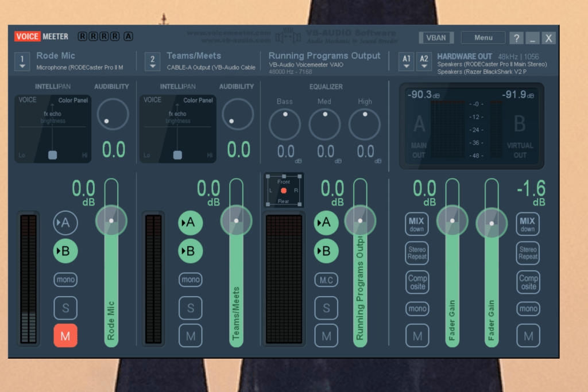The height and width of the screenshot is (392, 588).
Task: Click the bus B Fader Gain knob
Action: [492, 223]
